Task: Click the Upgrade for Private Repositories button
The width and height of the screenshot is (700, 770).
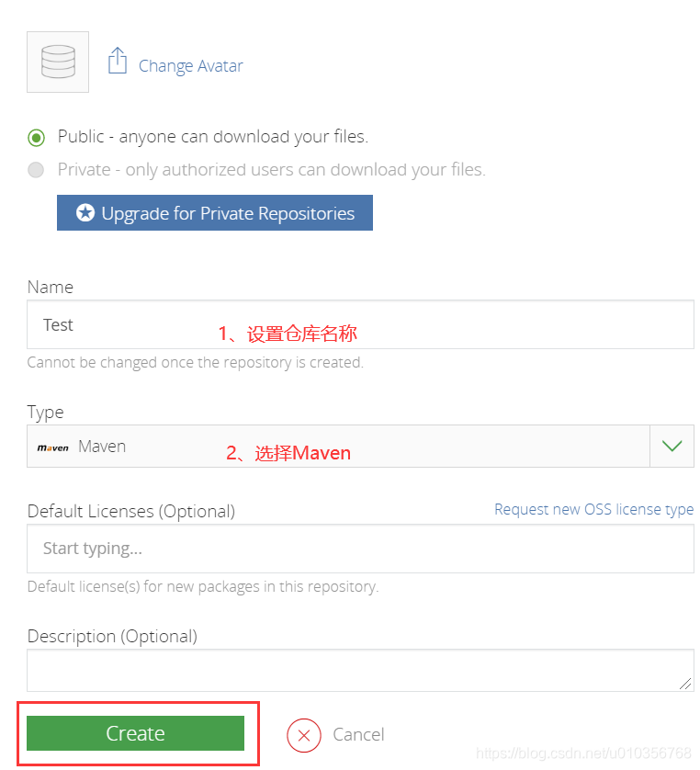Action: (x=214, y=212)
